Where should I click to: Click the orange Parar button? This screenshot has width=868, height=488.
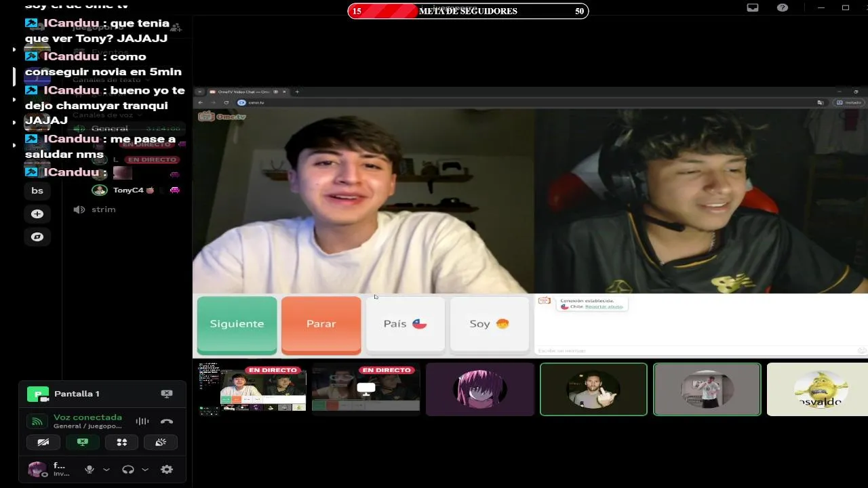point(321,325)
